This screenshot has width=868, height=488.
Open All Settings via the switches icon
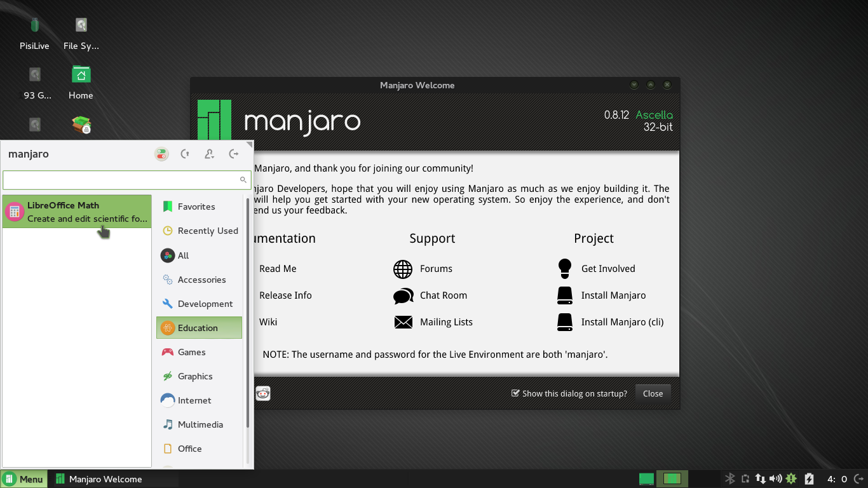[x=161, y=154]
